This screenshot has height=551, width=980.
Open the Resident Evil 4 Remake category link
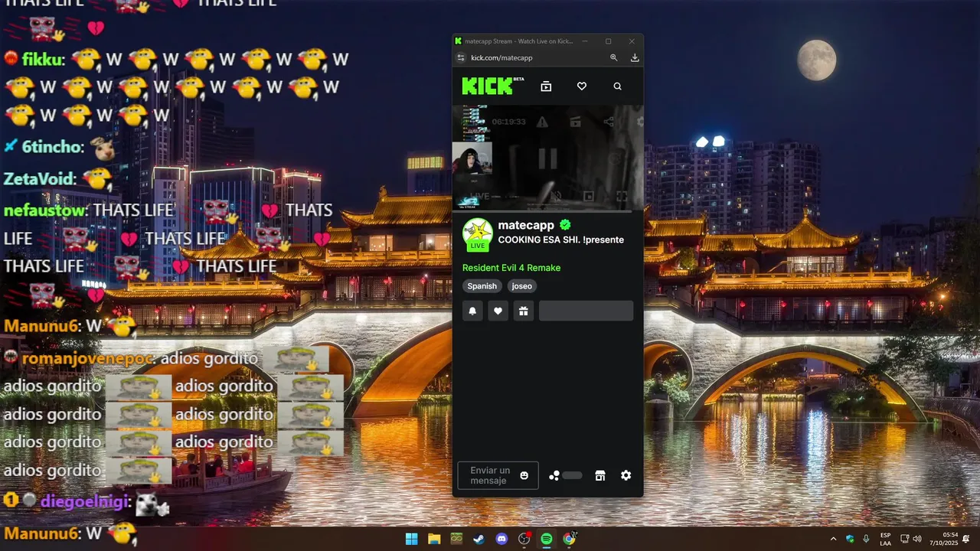click(511, 268)
